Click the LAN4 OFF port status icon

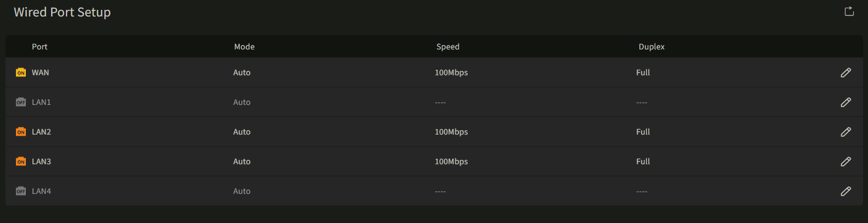[21, 191]
